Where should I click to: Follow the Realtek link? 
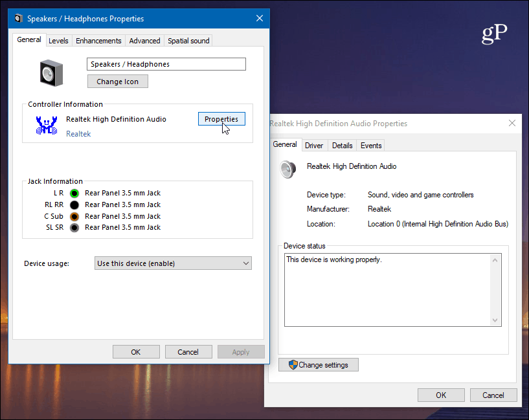pos(78,134)
